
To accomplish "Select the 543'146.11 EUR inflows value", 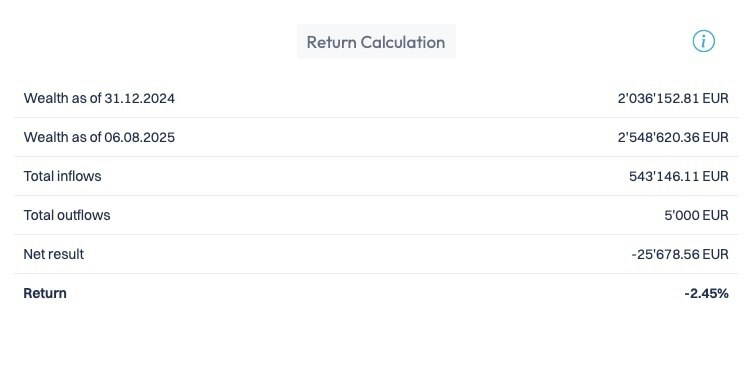I will [x=679, y=176].
